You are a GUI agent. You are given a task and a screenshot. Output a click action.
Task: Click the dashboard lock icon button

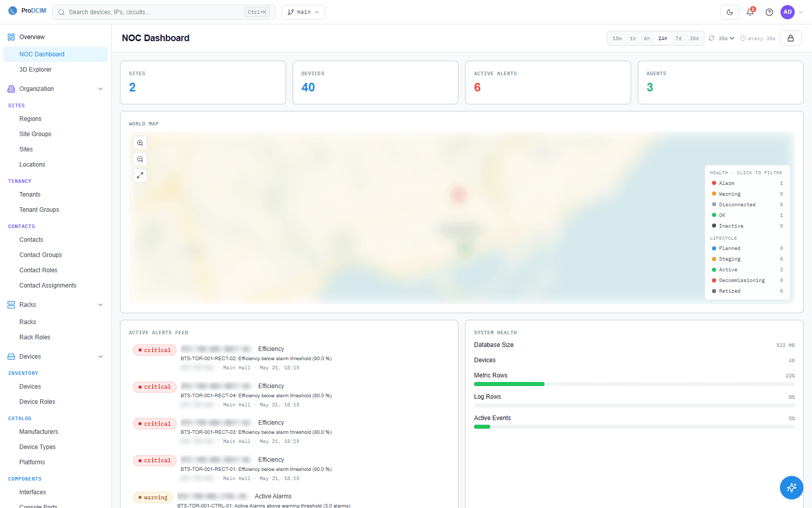[791, 38]
